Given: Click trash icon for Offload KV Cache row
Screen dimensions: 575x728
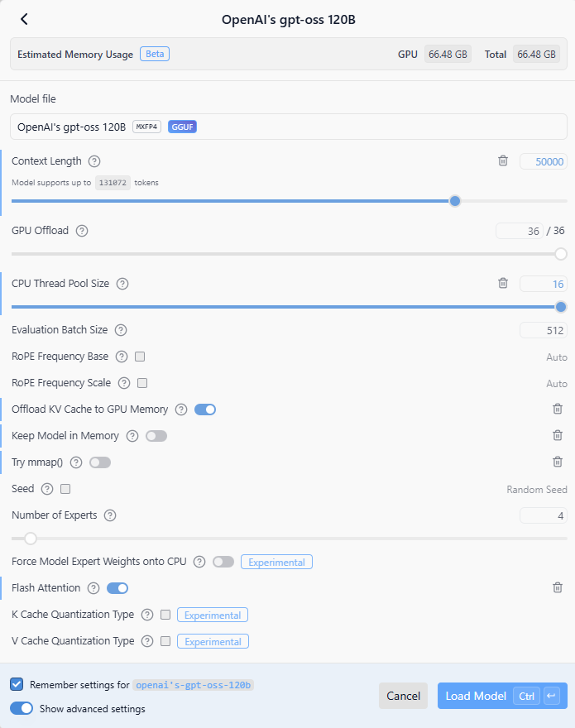Looking at the screenshot, I should pos(558,409).
